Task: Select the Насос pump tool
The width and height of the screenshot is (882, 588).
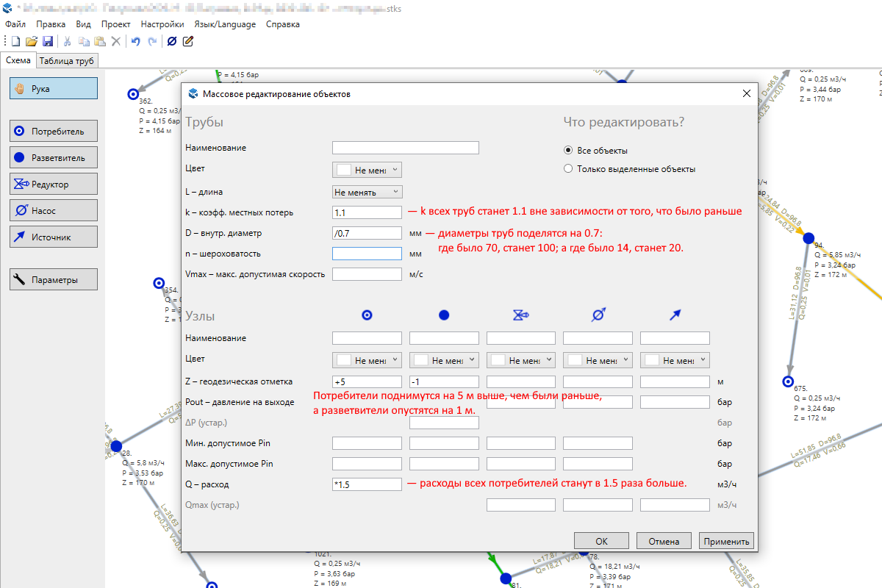Action: click(54, 210)
